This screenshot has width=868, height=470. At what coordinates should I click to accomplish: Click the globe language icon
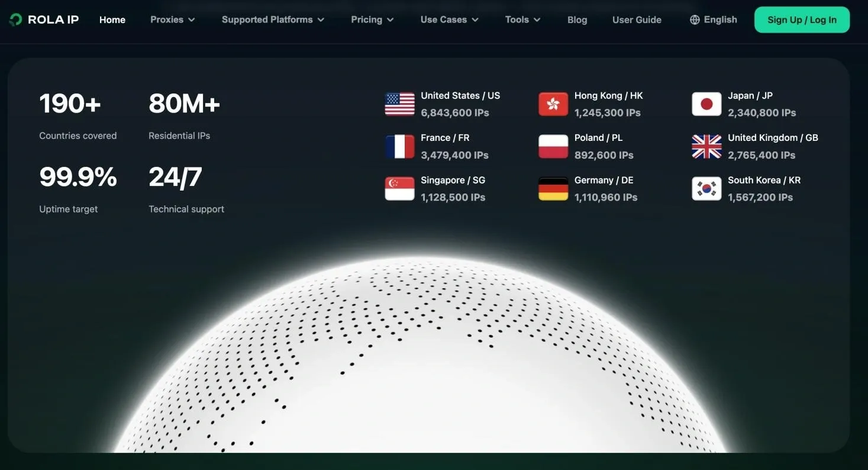point(695,20)
